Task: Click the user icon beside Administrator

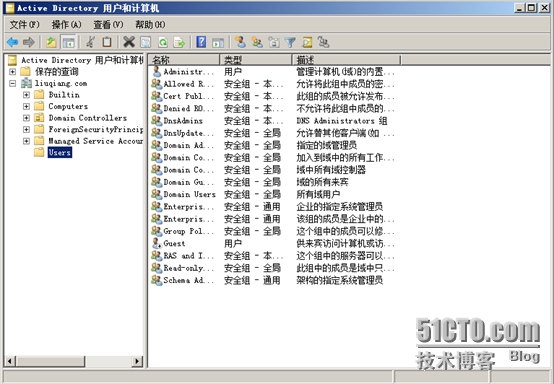Action: point(157,71)
